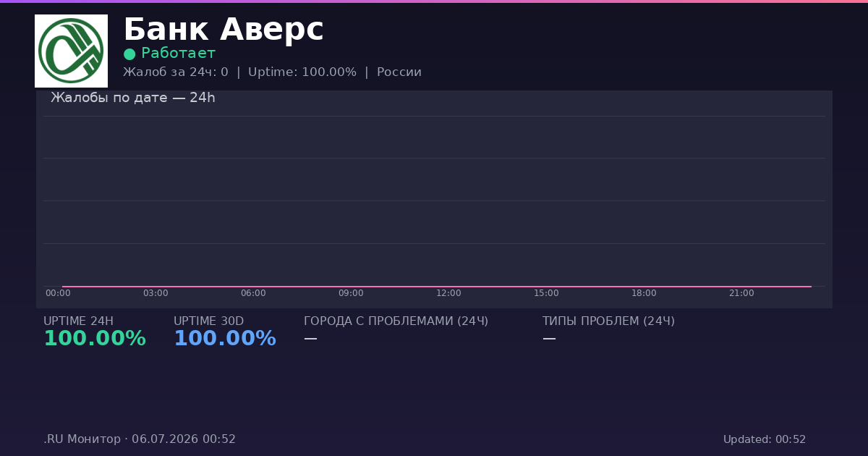
Task: Click the 21:00 time axis marker
Action: (741, 293)
